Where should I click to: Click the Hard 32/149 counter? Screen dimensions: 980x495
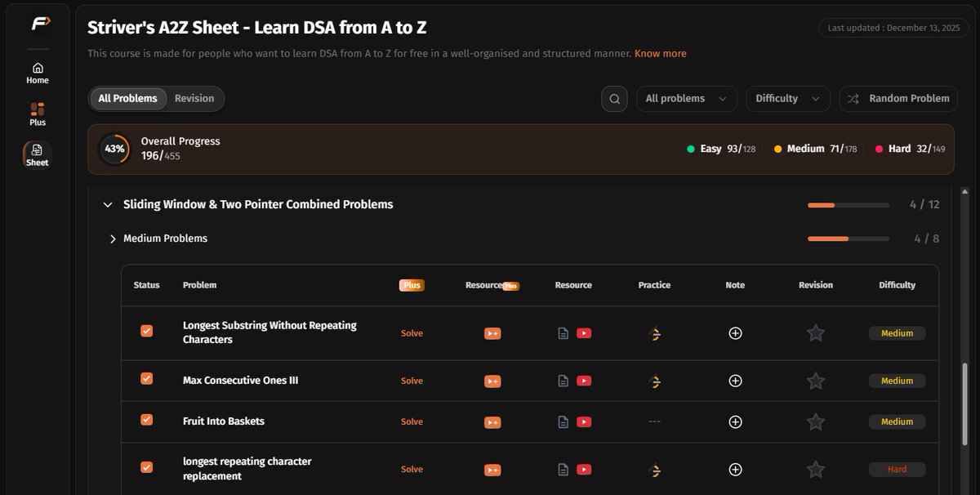pyautogui.click(x=910, y=149)
